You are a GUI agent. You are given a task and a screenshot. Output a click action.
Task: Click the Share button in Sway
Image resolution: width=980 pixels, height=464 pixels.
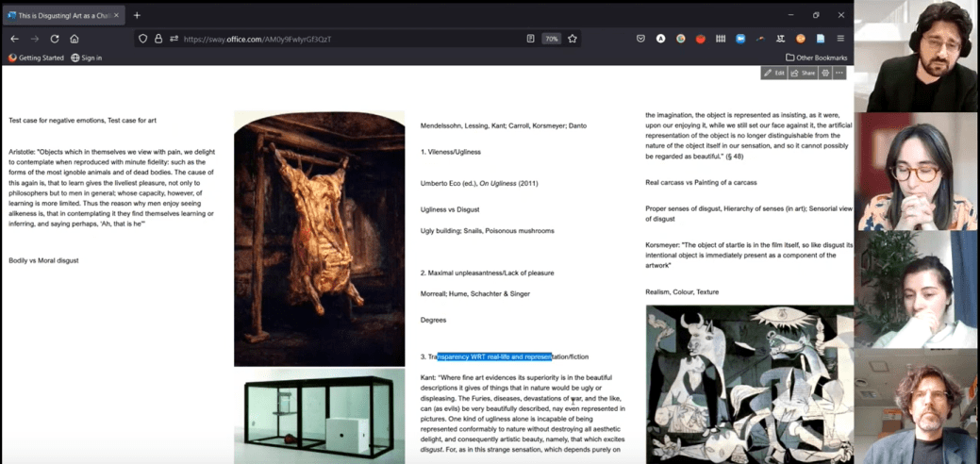click(803, 73)
